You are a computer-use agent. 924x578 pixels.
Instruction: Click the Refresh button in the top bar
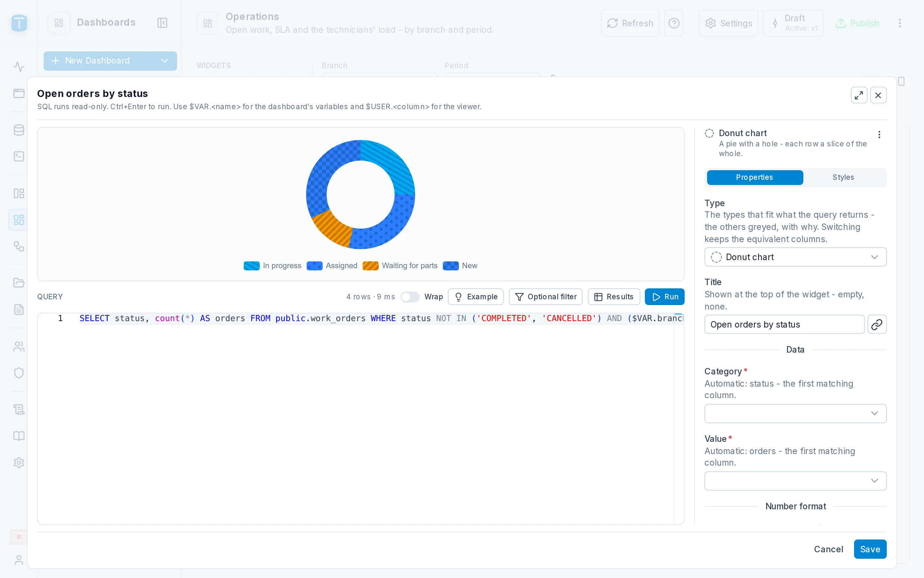tap(630, 23)
